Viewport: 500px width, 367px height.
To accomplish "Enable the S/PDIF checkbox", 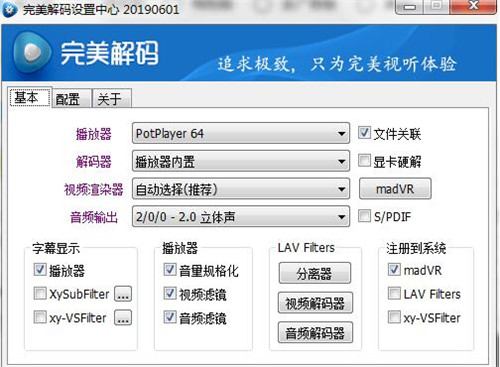I will (364, 216).
